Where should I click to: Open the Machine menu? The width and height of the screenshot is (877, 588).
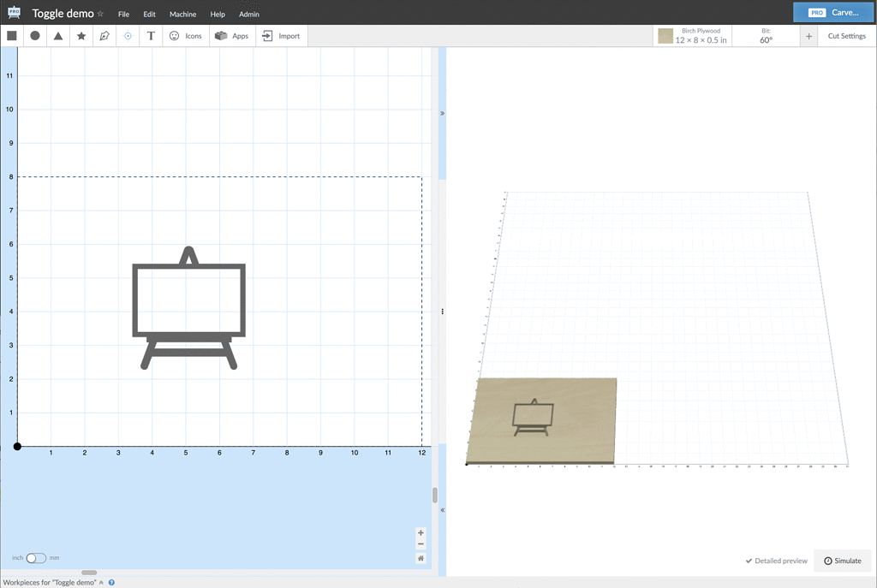point(182,14)
